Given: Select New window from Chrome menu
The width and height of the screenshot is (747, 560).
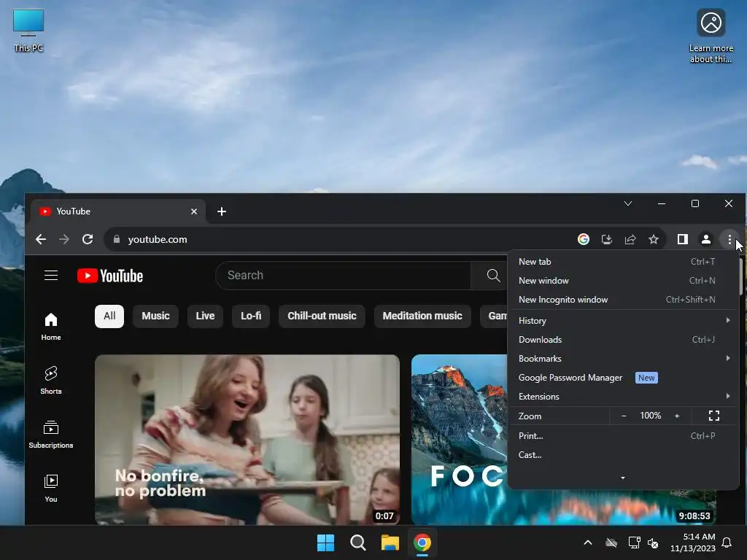Looking at the screenshot, I should pos(624,281).
